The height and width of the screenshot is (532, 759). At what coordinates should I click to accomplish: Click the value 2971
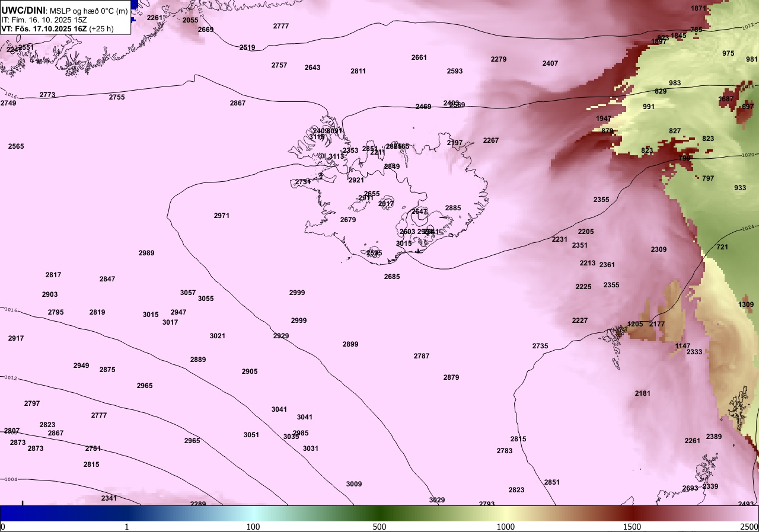click(x=222, y=216)
